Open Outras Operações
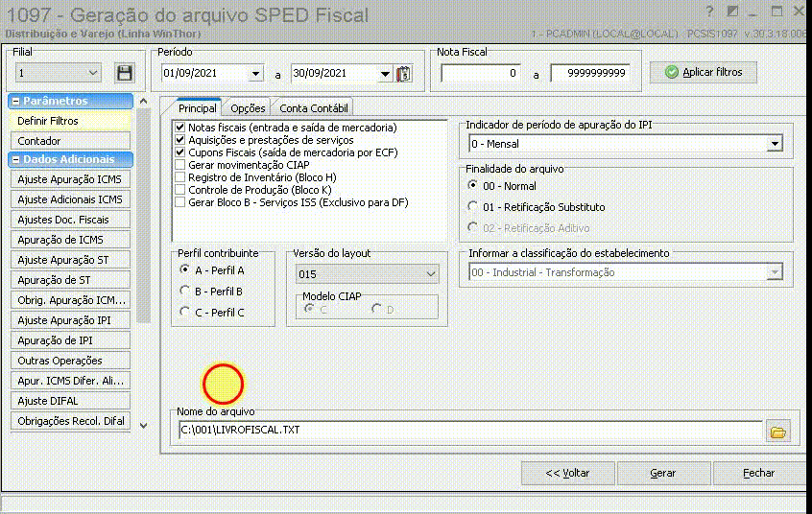812x514 pixels. 70,361
